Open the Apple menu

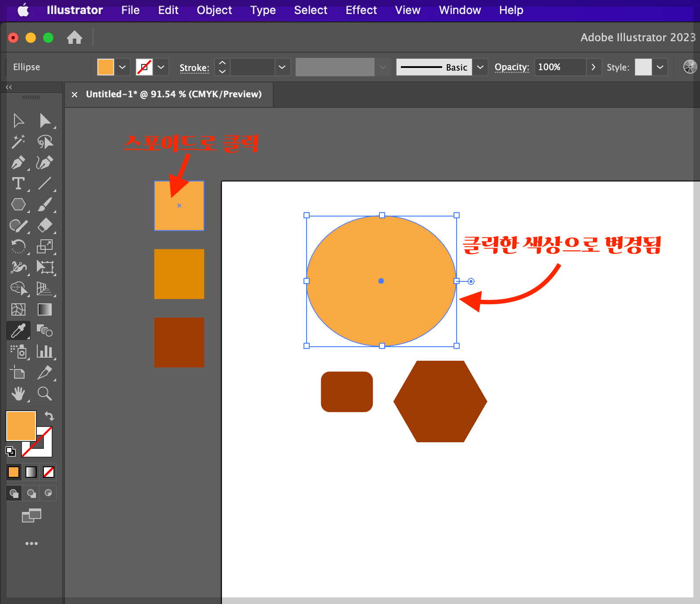point(23,10)
